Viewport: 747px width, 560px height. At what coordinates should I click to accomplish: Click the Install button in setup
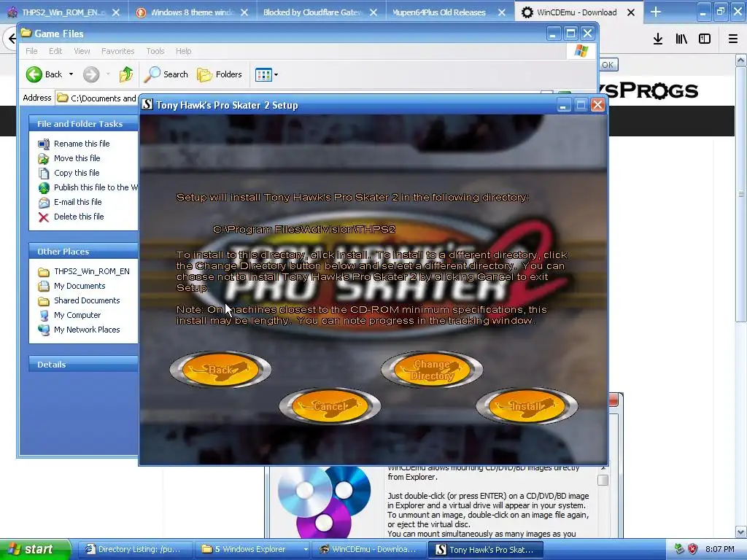527,405
